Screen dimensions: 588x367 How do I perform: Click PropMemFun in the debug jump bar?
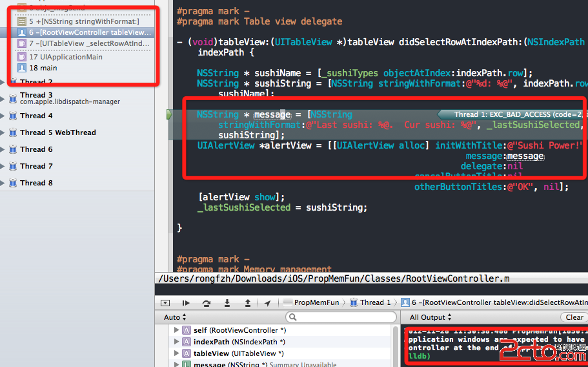pos(316,302)
